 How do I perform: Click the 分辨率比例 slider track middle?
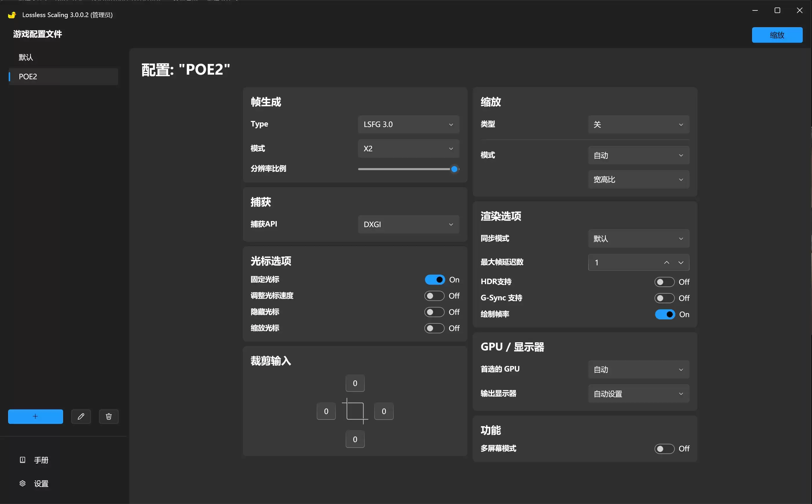coord(408,169)
